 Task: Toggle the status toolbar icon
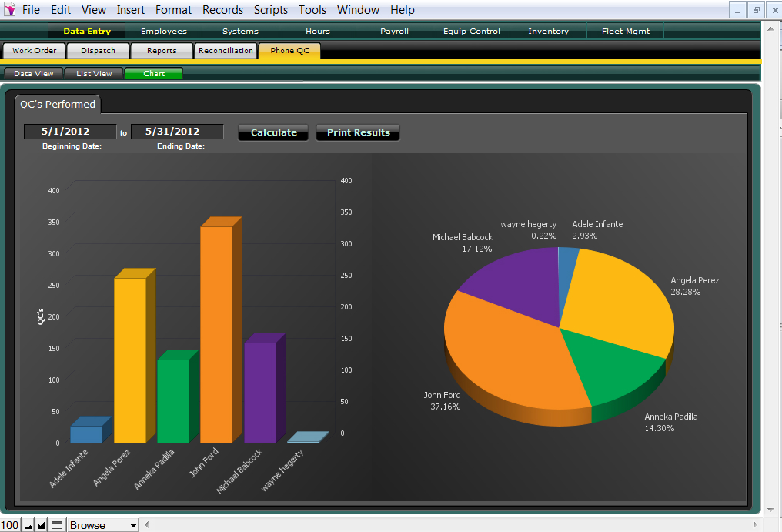click(x=57, y=525)
